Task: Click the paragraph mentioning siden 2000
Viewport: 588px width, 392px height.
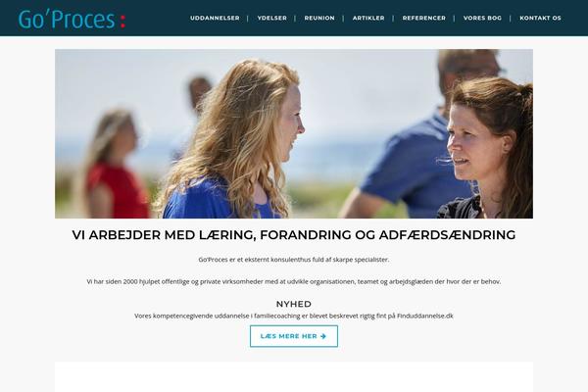Action: tap(294, 281)
